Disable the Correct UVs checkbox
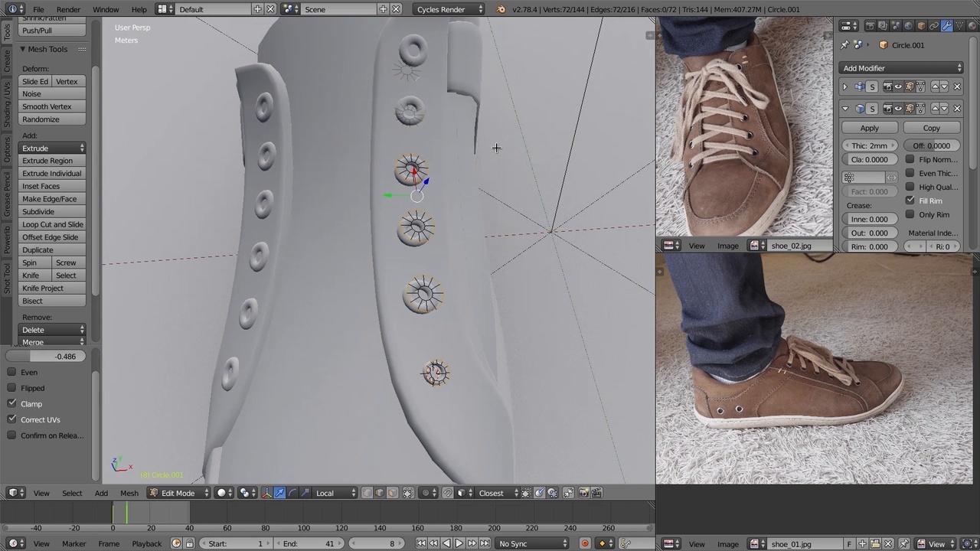 pos(12,419)
